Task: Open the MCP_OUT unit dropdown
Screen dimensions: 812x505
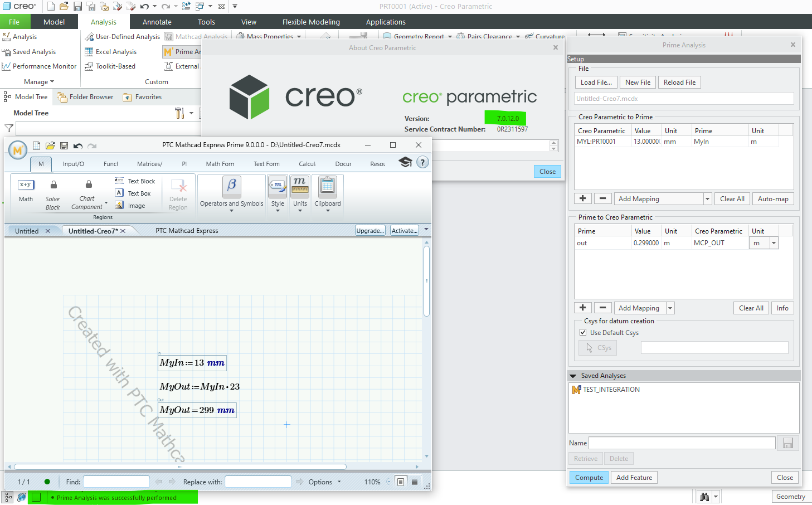Action: click(774, 243)
